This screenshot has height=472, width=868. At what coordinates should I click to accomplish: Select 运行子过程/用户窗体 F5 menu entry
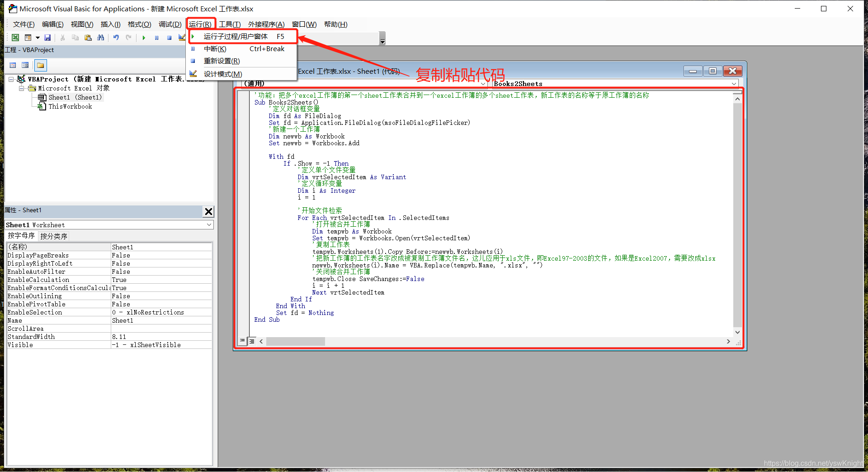click(x=243, y=37)
